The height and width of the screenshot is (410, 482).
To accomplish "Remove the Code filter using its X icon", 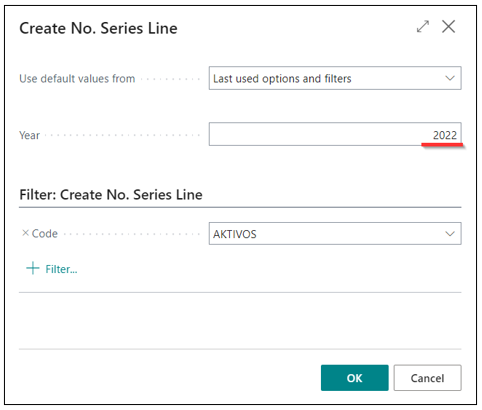I will 25,233.
